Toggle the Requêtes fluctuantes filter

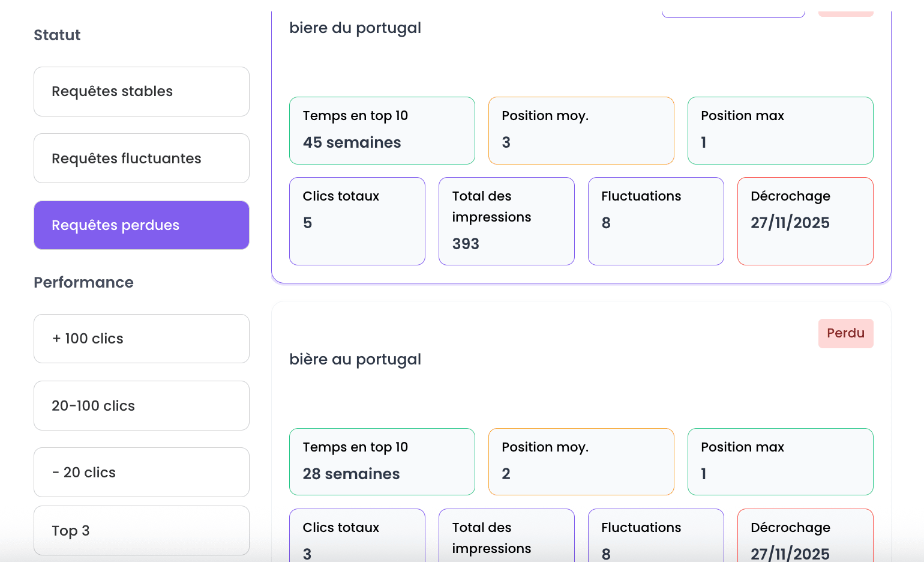[141, 159]
